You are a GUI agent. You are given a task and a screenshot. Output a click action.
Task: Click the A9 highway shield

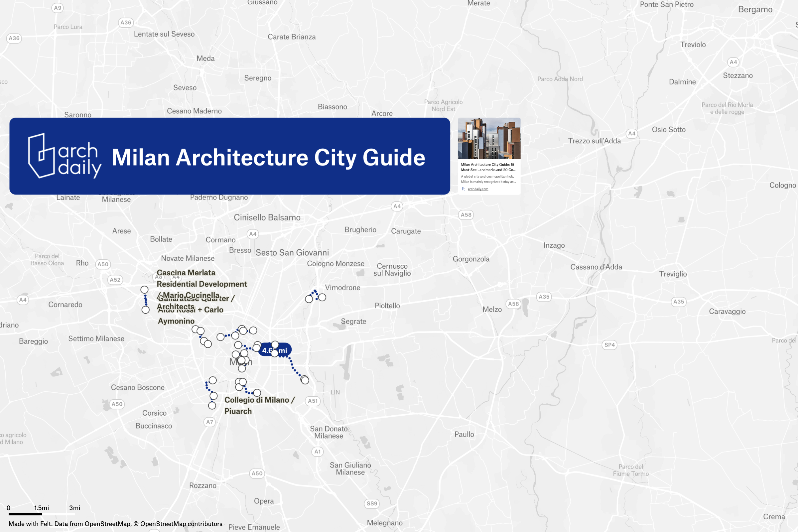tap(57, 8)
